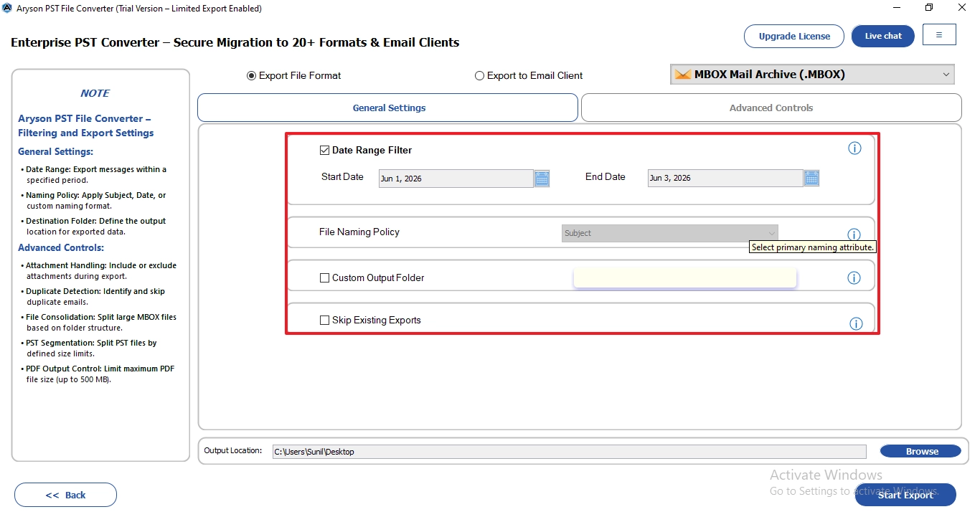
Task: Click the 'Start Date' label
Action: tap(342, 177)
